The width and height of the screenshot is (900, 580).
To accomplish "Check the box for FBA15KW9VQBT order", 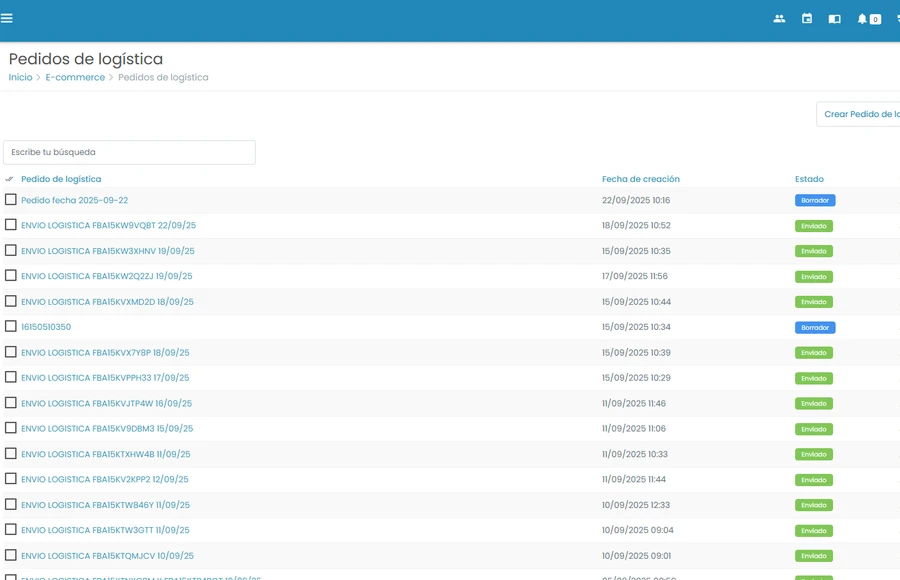I will [10, 225].
